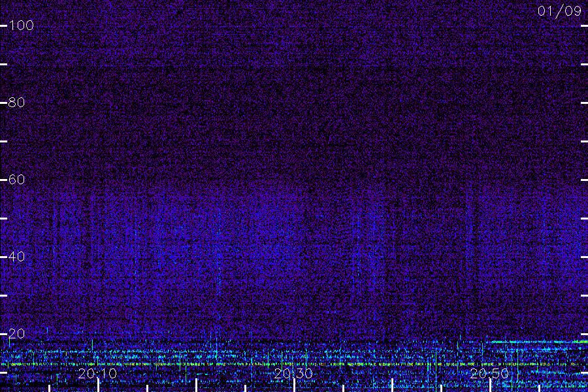Click the 100 frequency axis label
The image size is (588, 392).
click(x=21, y=25)
